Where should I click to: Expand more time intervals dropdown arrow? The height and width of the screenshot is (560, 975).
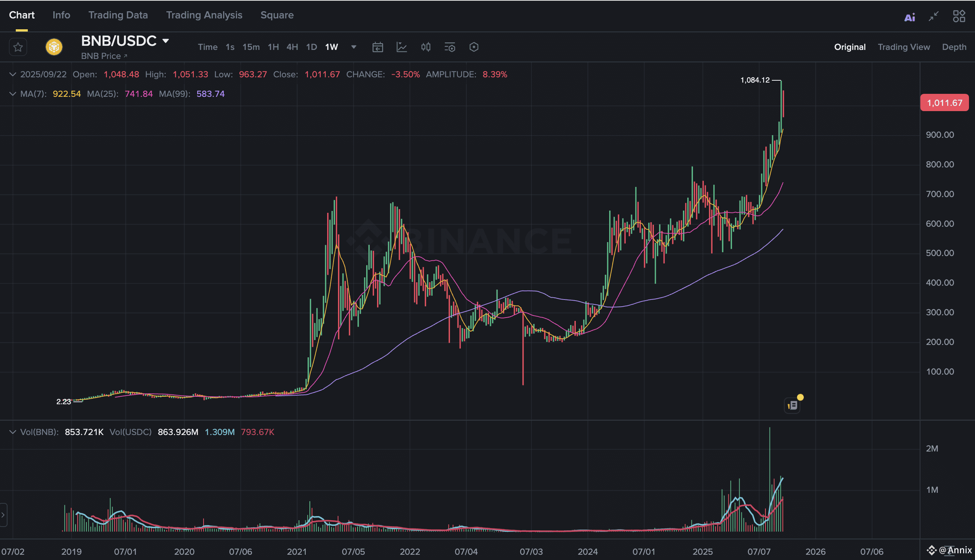click(x=353, y=47)
